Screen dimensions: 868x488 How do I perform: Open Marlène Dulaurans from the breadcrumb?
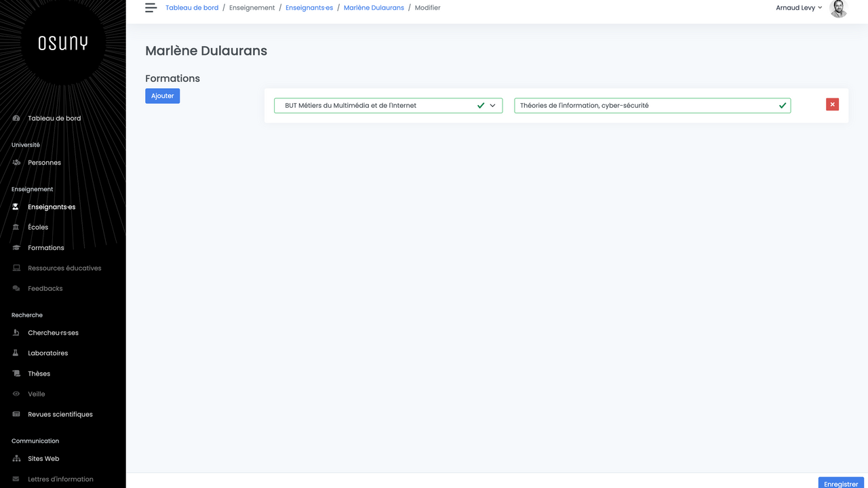tap(374, 7)
